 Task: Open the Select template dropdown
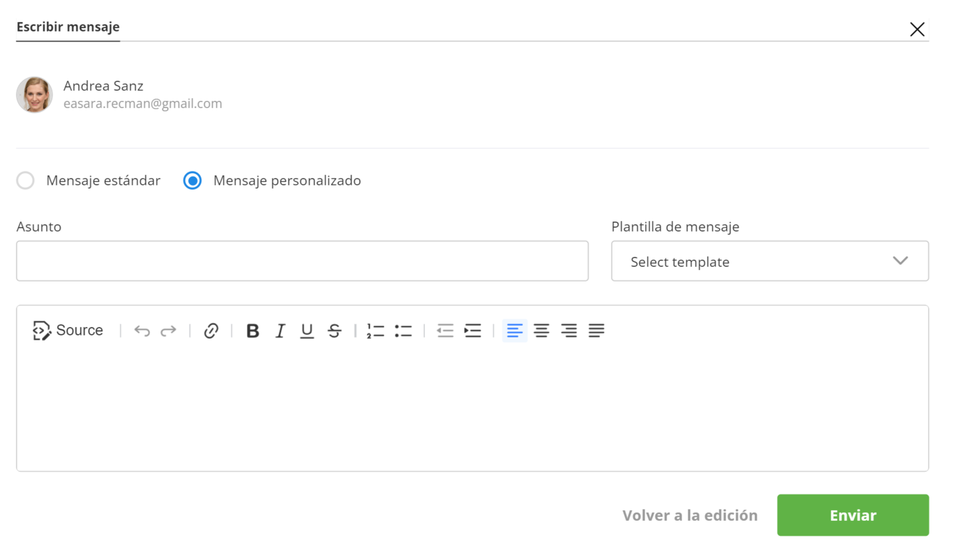(769, 262)
